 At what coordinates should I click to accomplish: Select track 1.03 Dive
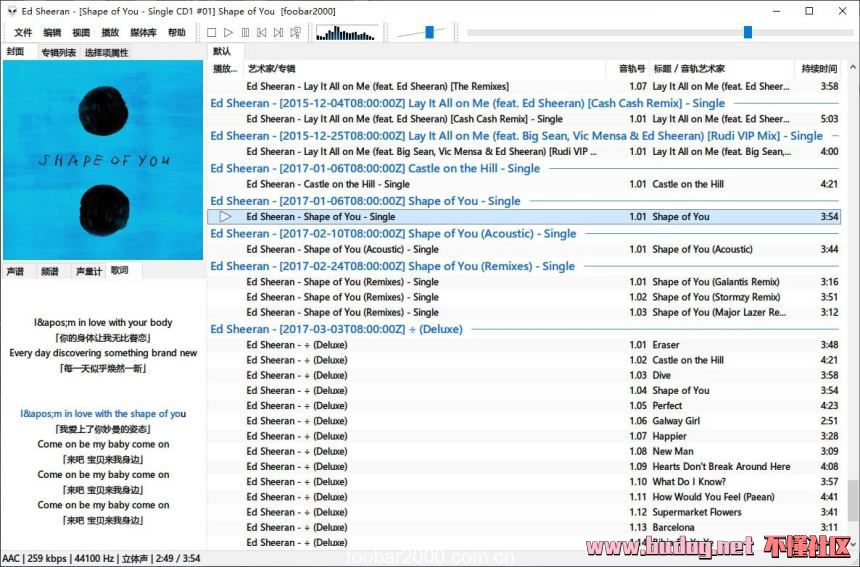point(524,376)
